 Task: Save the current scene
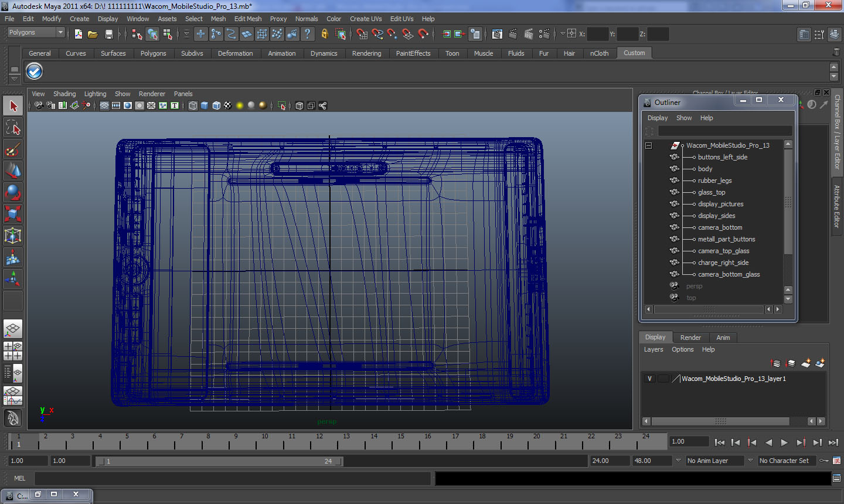pyautogui.click(x=108, y=34)
